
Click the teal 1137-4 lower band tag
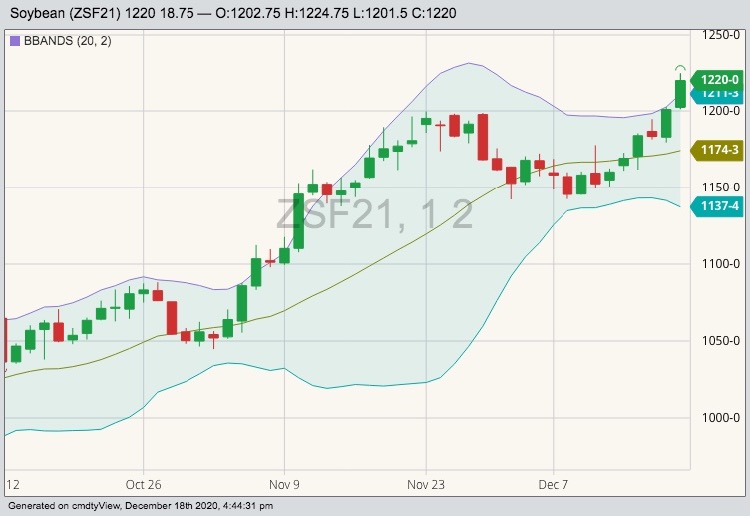pyautogui.click(x=719, y=206)
